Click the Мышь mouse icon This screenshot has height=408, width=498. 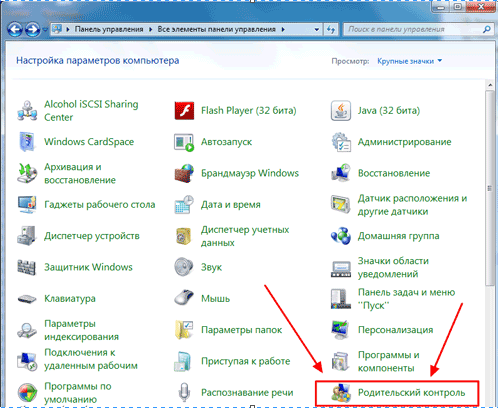click(184, 298)
